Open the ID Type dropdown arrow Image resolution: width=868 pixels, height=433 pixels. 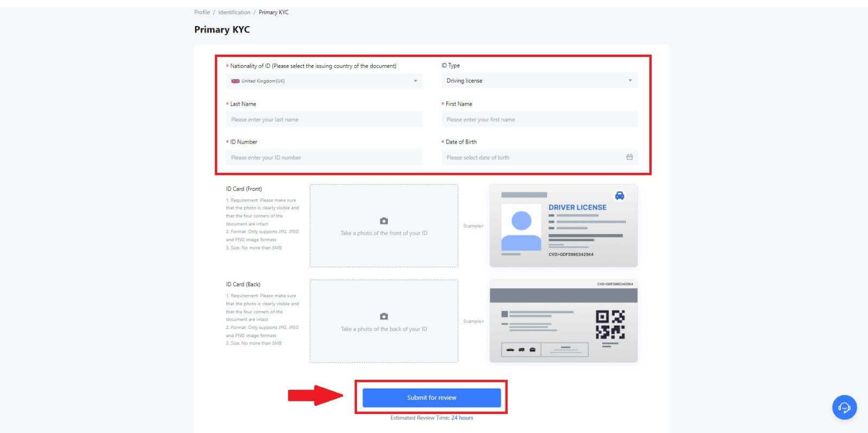630,81
